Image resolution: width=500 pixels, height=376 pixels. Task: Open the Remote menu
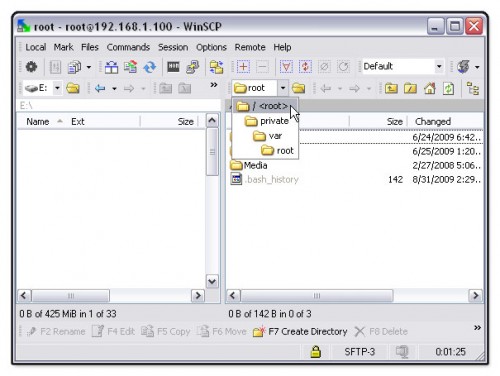250,47
